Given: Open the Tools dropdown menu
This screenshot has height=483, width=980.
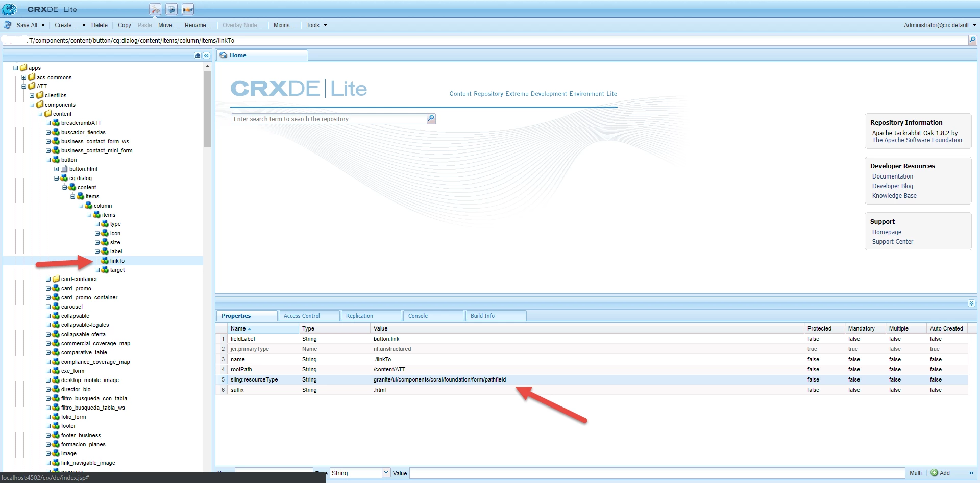Looking at the screenshot, I should pos(316,25).
